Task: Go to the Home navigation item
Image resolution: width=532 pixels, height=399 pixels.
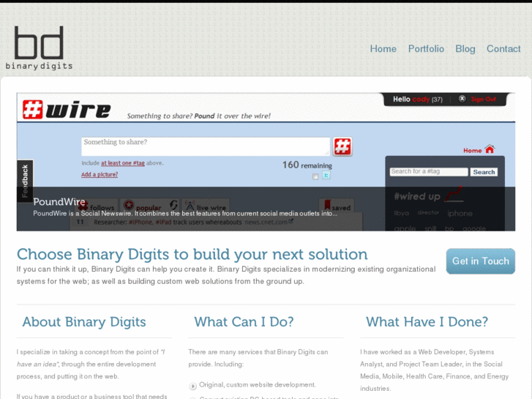Action: 383,49
